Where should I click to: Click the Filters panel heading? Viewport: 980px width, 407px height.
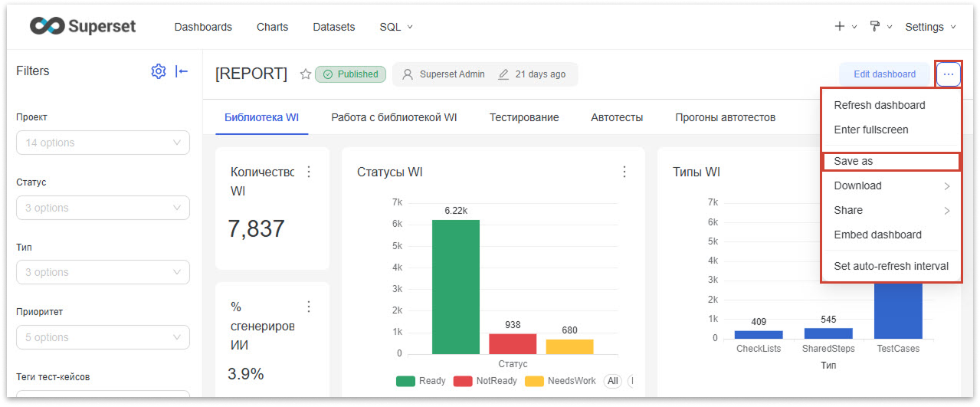(x=33, y=71)
